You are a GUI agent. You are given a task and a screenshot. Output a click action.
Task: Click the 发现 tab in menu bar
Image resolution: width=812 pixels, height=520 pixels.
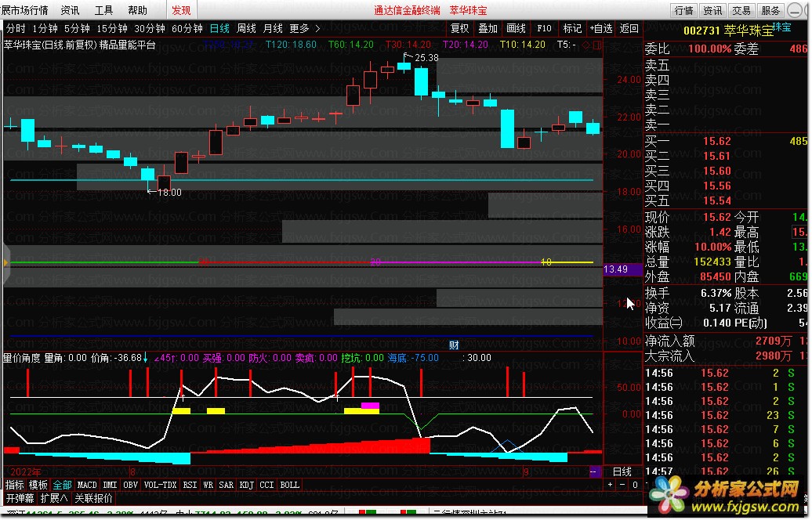pos(181,10)
